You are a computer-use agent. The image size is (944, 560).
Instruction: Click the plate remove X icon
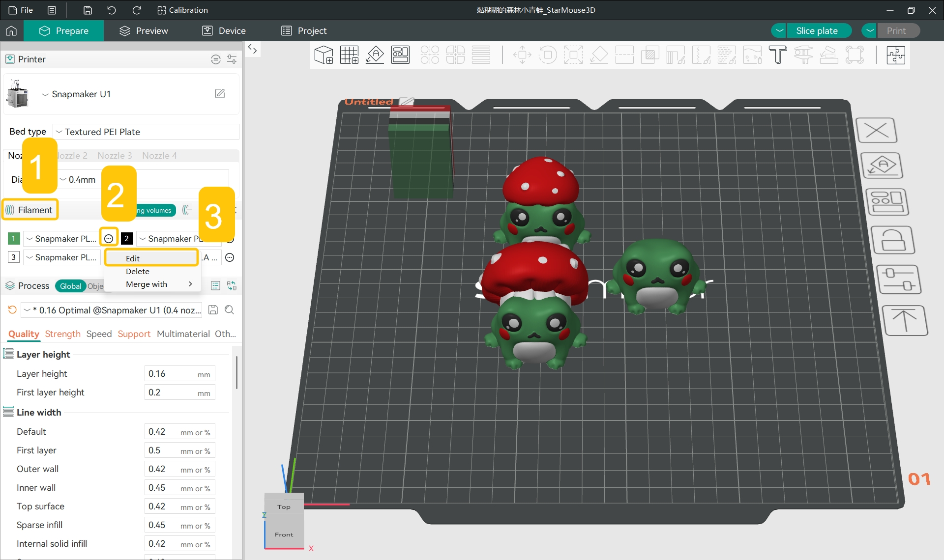pos(877,131)
